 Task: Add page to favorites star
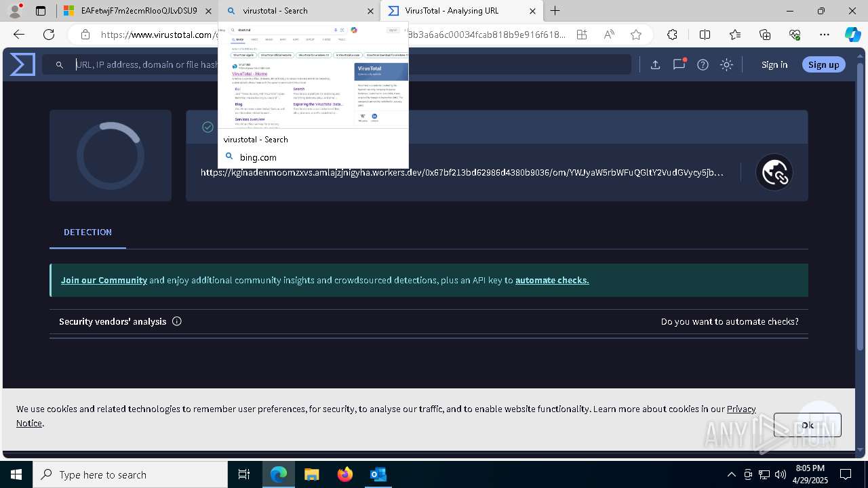coord(635,35)
